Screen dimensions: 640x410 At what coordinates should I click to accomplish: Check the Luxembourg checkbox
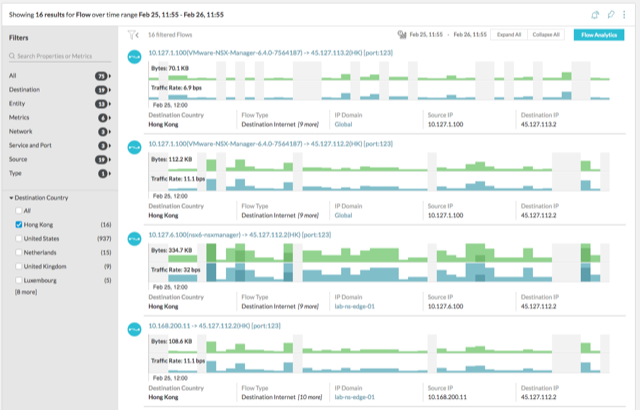[x=18, y=280]
